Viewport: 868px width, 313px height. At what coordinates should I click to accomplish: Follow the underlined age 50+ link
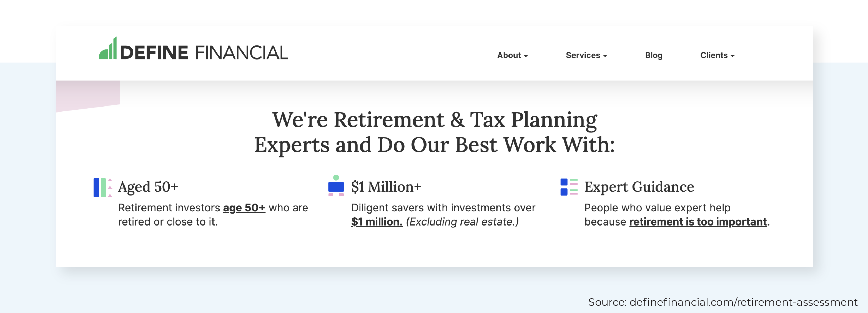click(x=244, y=208)
